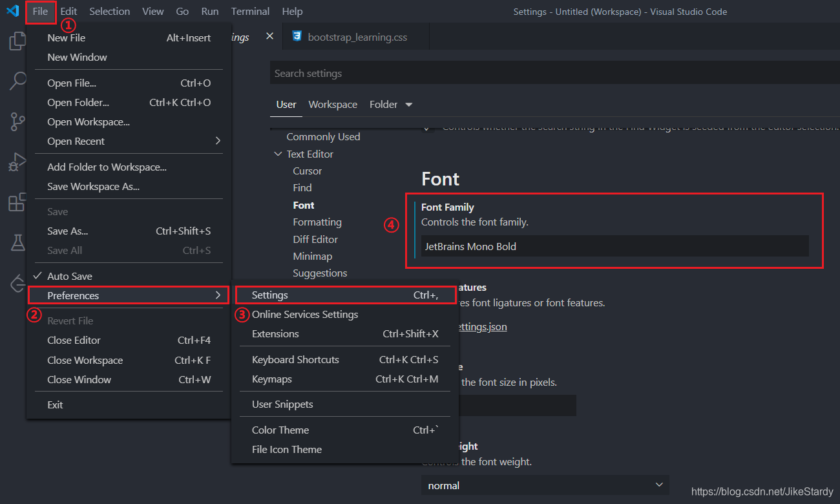Open the Run and Debug activity icon

[17, 162]
